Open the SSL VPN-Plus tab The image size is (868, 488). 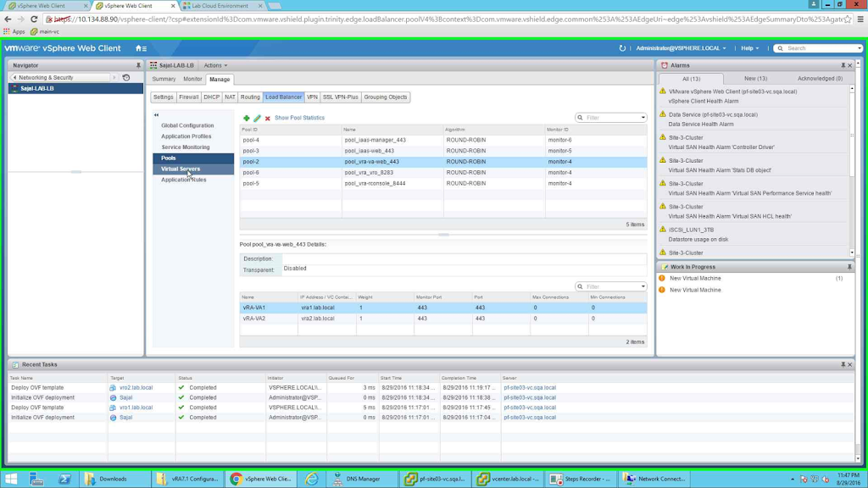(x=341, y=97)
